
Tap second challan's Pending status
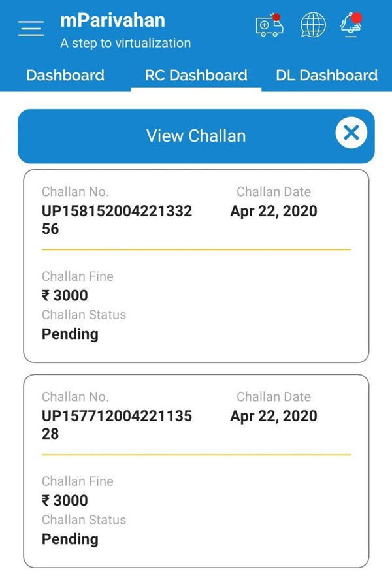coord(70,539)
